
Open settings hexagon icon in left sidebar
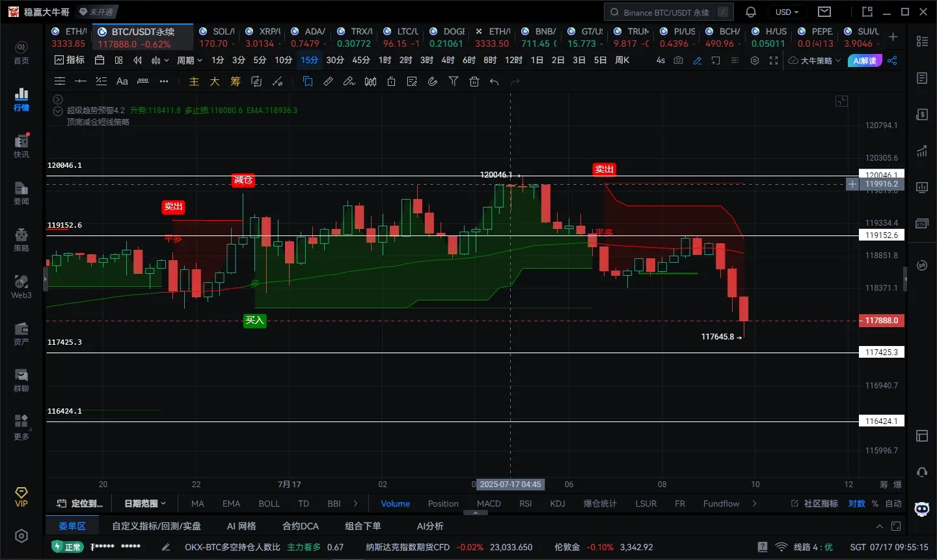21,536
